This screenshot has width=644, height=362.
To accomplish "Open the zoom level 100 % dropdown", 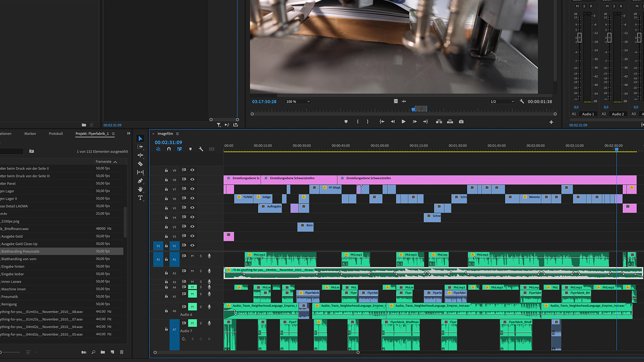I will (298, 101).
